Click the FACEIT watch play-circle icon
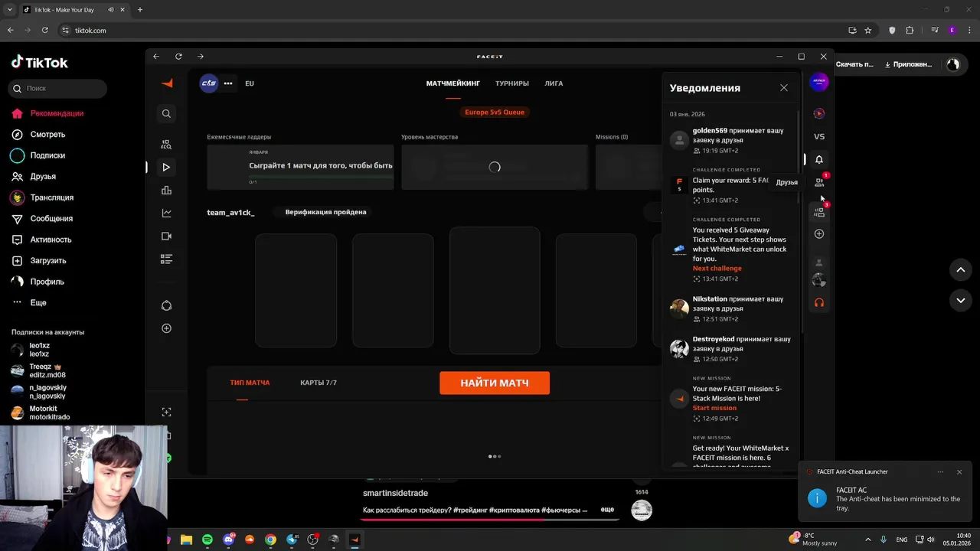Screen dimensions: 980x551 tap(819, 113)
